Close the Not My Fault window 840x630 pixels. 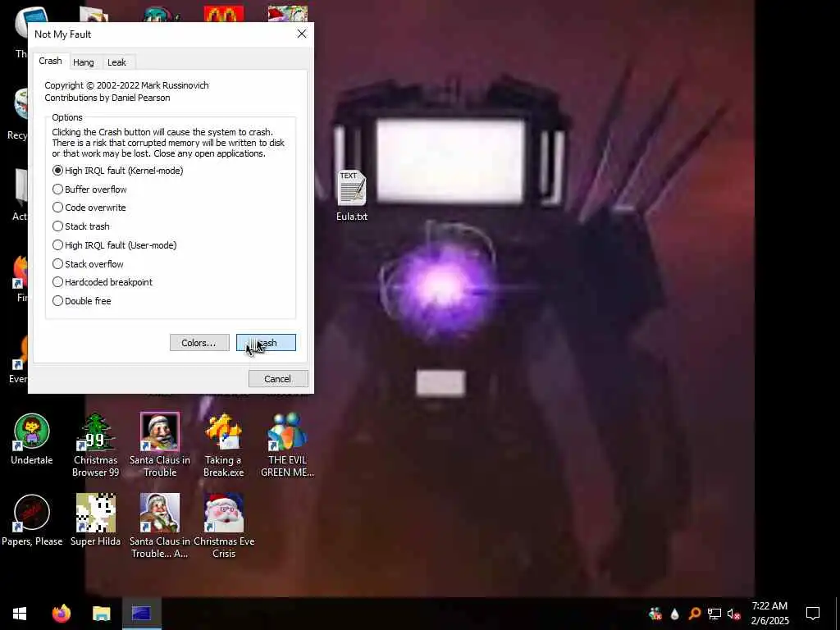[302, 34]
